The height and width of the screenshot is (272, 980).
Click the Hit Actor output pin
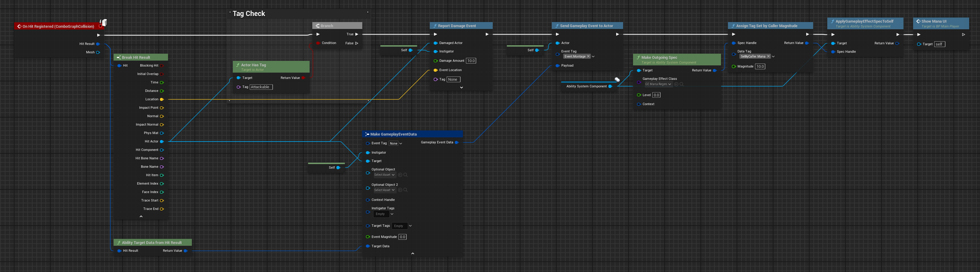162,141
